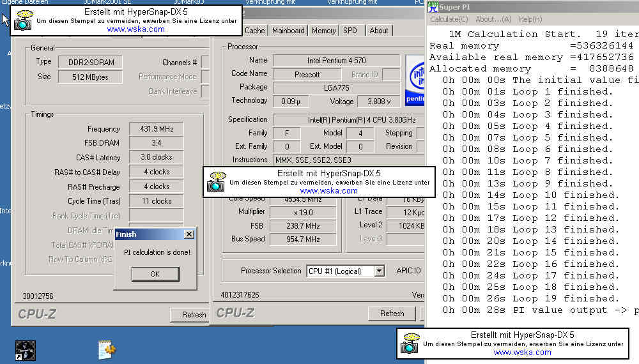Click the CAS# Latency value 3.0 clocks

click(x=157, y=157)
